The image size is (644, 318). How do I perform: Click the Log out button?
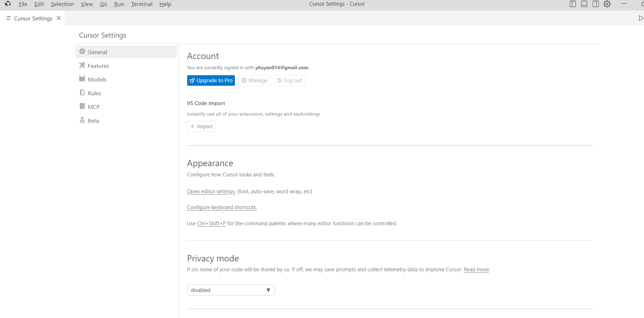290,80
